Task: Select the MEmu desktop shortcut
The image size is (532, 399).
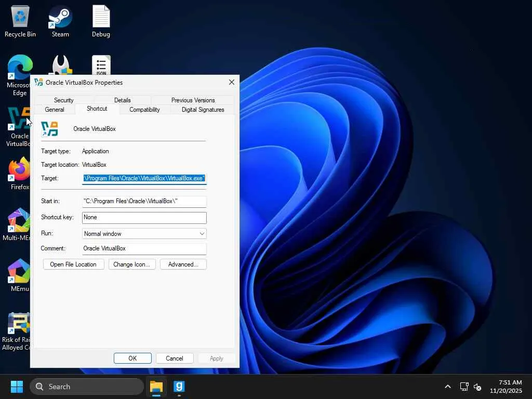Action: (x=19, y=275)
